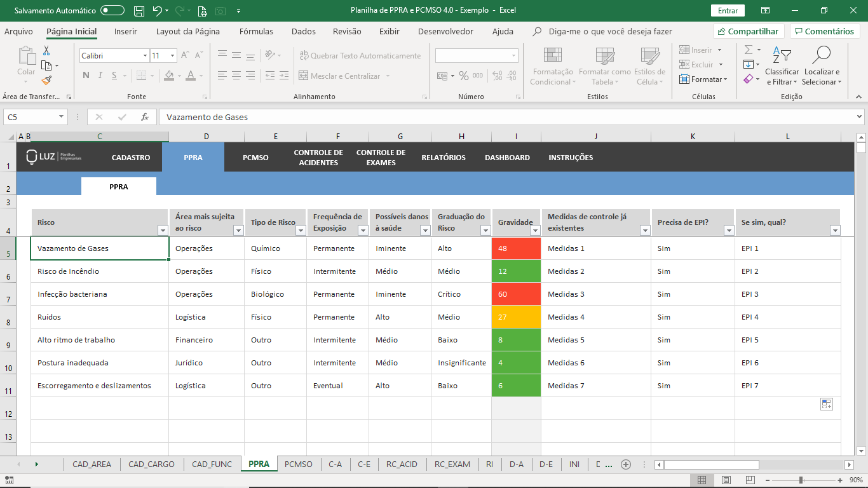
Task: Click the zoom slider handle in status bar
Action: (x=801, y=480)
